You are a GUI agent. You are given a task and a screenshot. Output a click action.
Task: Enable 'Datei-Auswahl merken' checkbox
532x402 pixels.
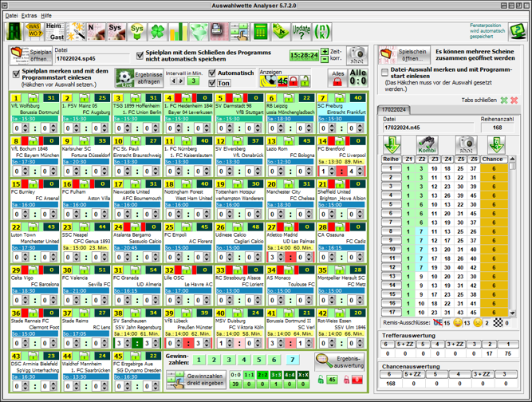[x=384, y=73]
